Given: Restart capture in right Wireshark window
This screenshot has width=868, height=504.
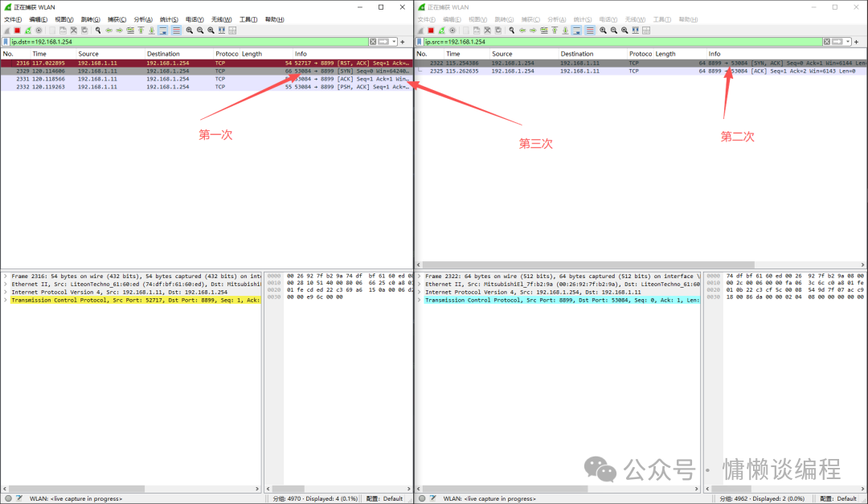Looking at the screenshot, I should pyautogui.click(x=441, y=31).
